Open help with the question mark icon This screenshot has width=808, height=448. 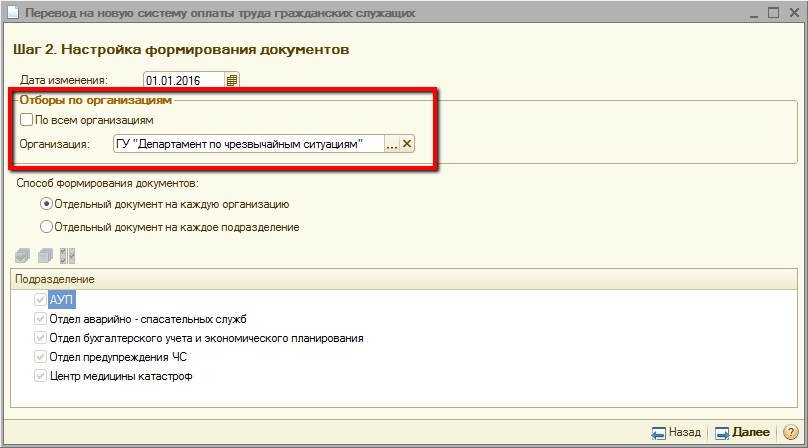[789, 433]
